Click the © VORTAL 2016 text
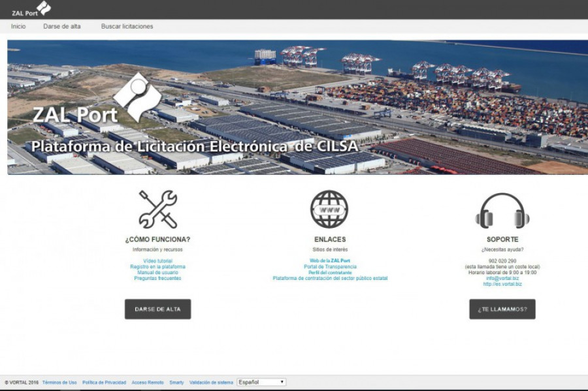The image size is (588, 391). point(22,383)
